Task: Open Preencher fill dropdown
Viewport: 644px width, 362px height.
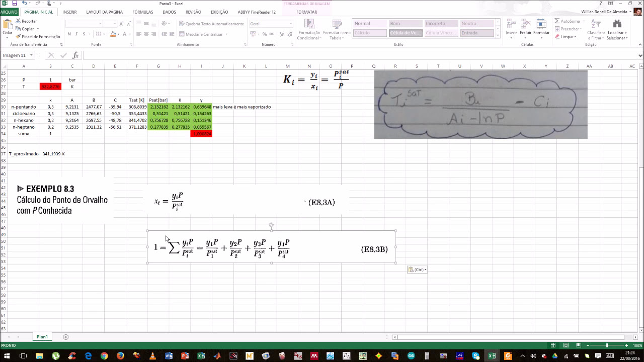Action: (569, 29)
